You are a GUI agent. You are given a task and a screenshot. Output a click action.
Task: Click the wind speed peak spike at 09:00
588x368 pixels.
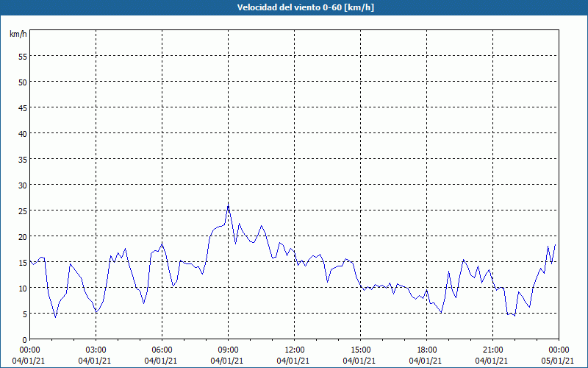(x=228, y=205)
